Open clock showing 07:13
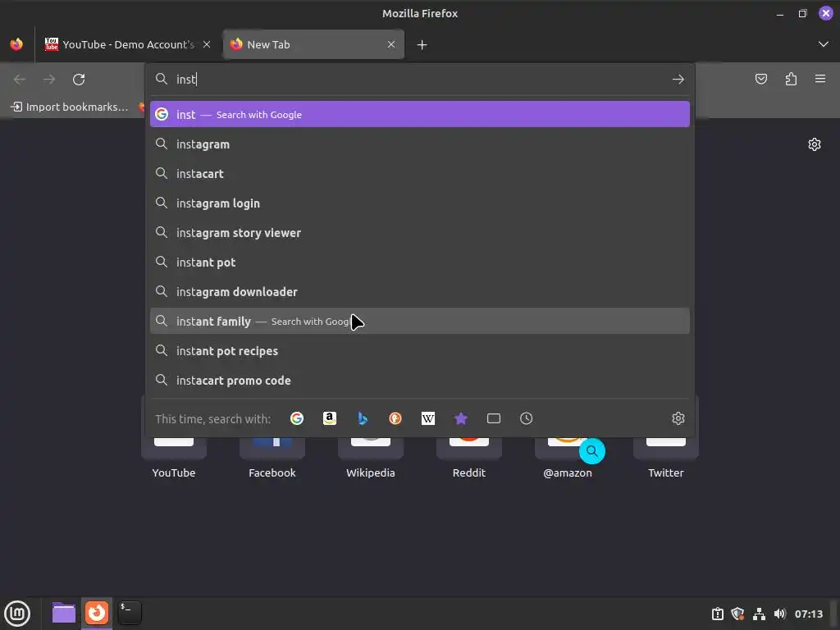Screen dimensions: 840x630 tap(808, 614)
